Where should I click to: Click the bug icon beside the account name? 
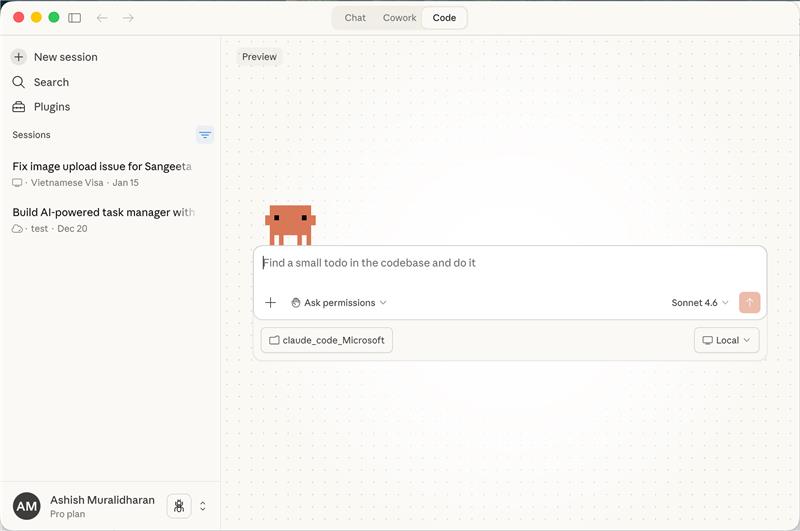(x=179, y=506)
